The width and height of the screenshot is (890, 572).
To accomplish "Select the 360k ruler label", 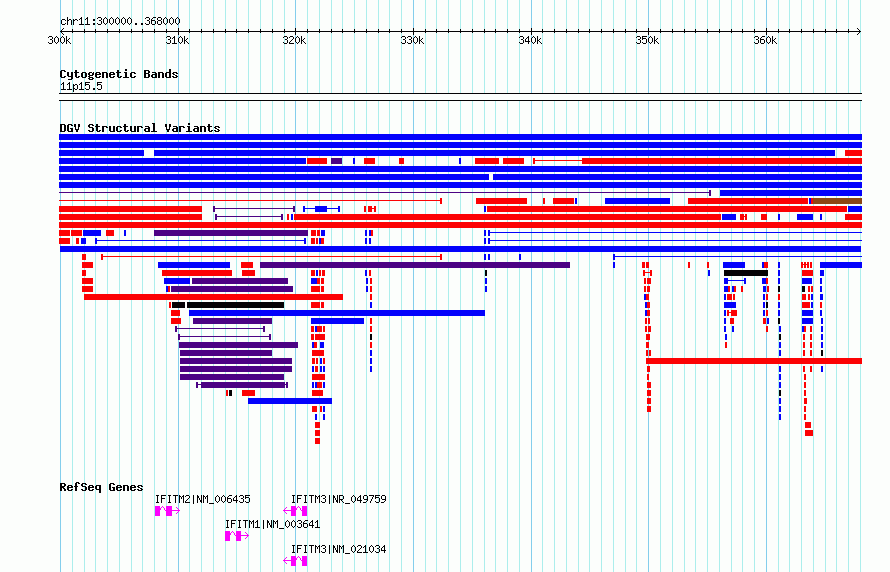I will pyautogui.click(x=765, y=41).
